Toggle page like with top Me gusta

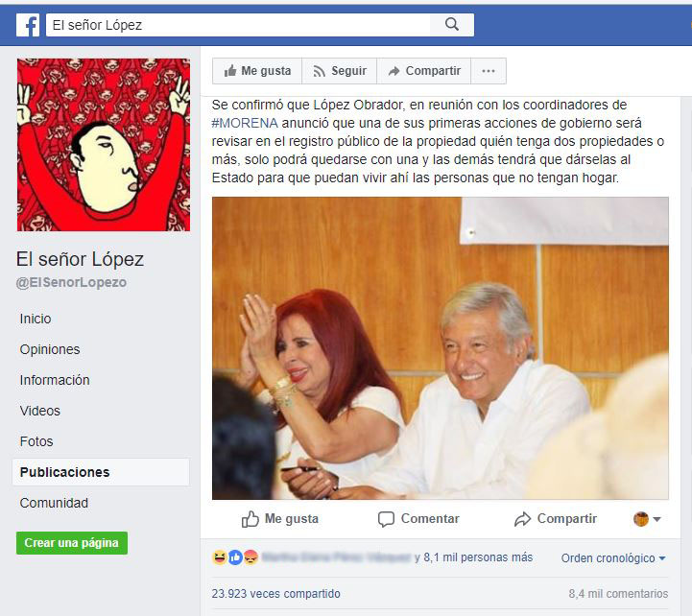pos(257,71)
